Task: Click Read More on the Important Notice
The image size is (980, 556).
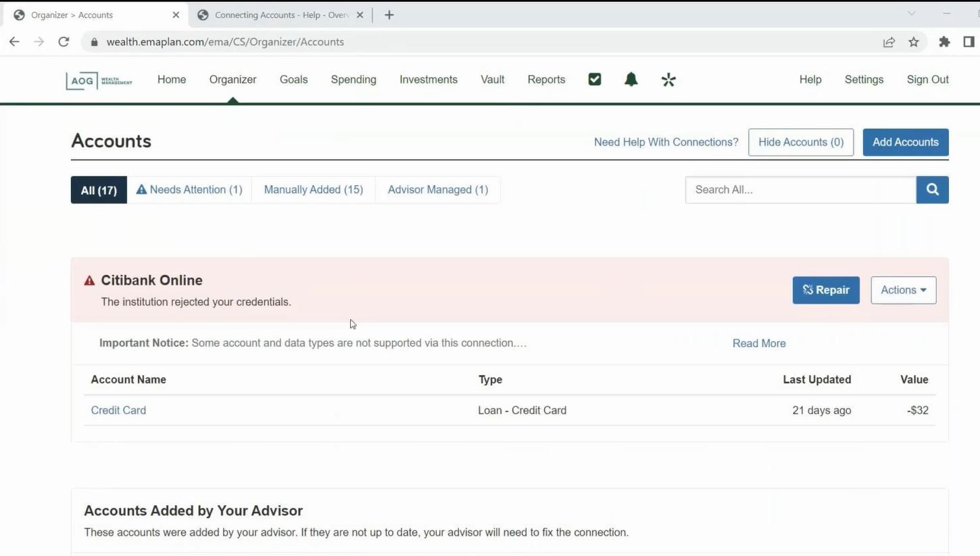Action: coord(759,343)
